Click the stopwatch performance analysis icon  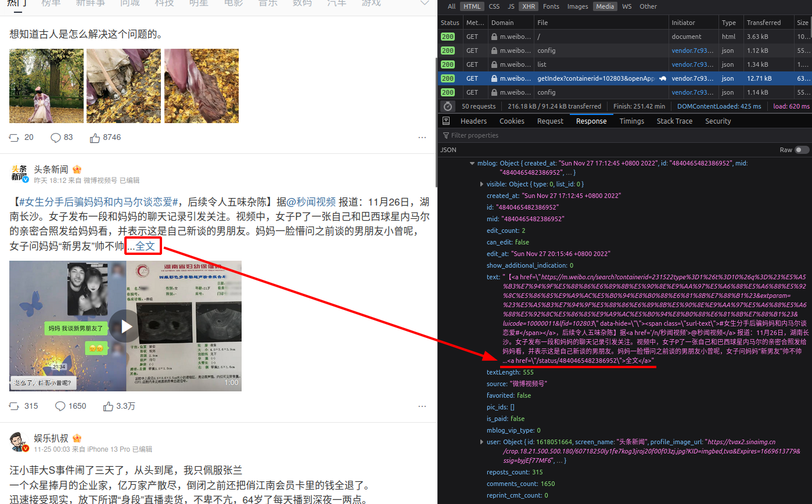[448, 106]
